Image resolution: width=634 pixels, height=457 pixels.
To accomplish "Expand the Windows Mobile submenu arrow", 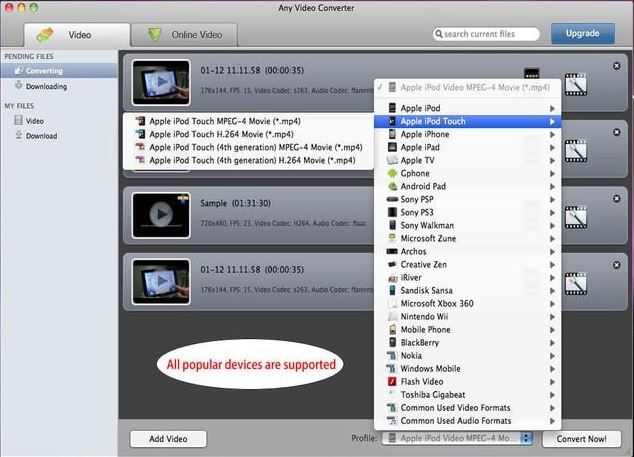I will [x=552, y=369].
